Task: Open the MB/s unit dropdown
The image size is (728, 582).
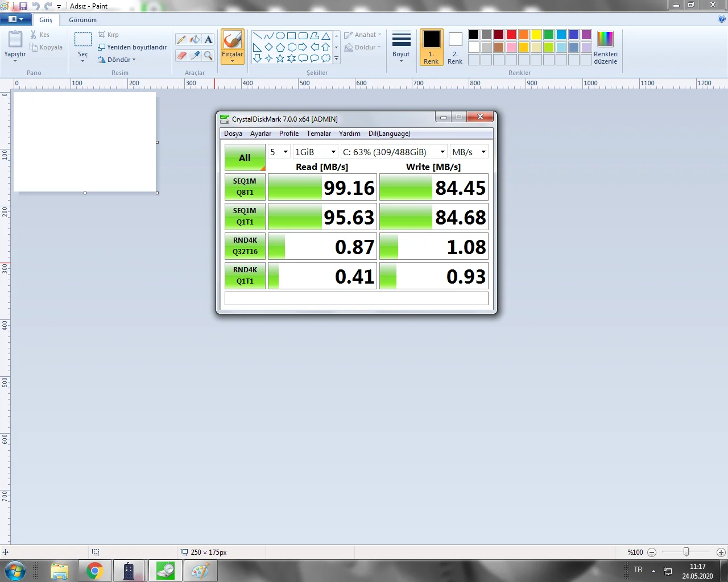Action: click(x=469, y=152)
